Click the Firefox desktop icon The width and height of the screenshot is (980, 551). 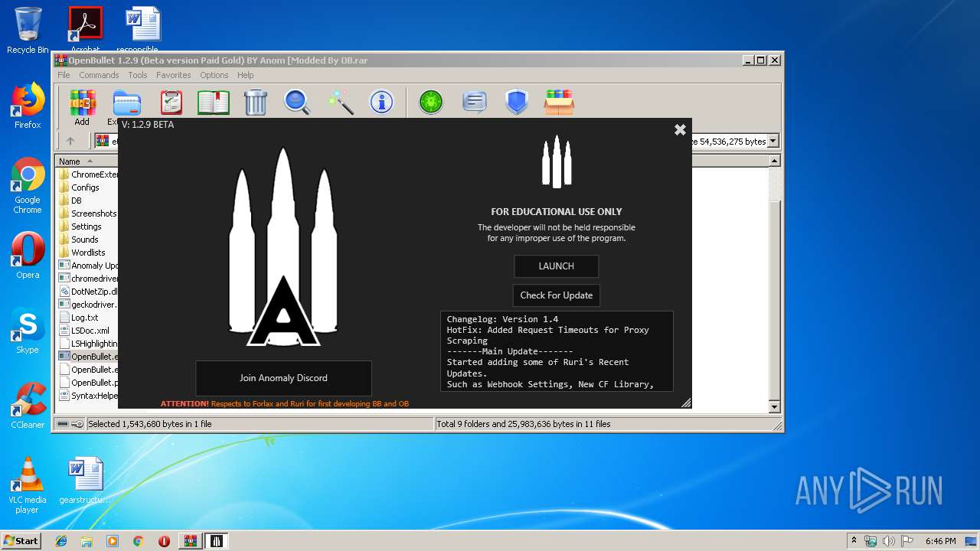(x=28, y=106)
